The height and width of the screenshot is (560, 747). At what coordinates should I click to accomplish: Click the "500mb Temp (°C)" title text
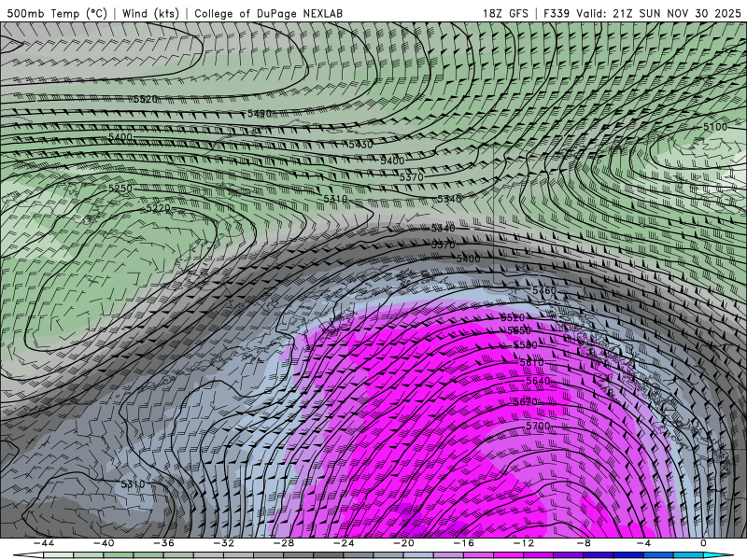pos(57,13)
